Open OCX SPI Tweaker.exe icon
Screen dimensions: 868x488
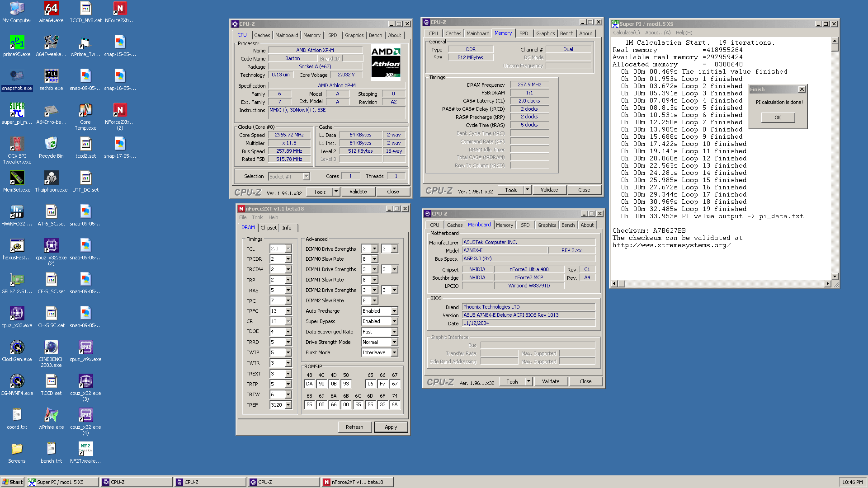point(17,150)
